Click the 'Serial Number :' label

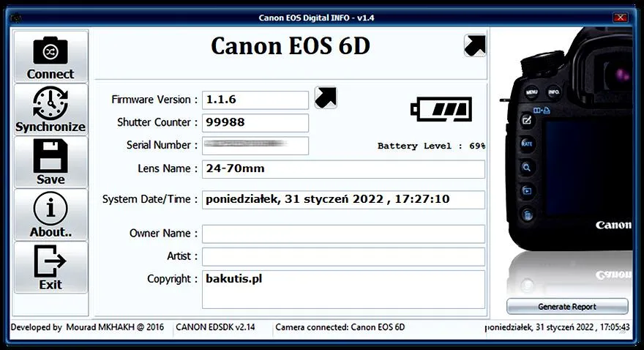[162, 146]
